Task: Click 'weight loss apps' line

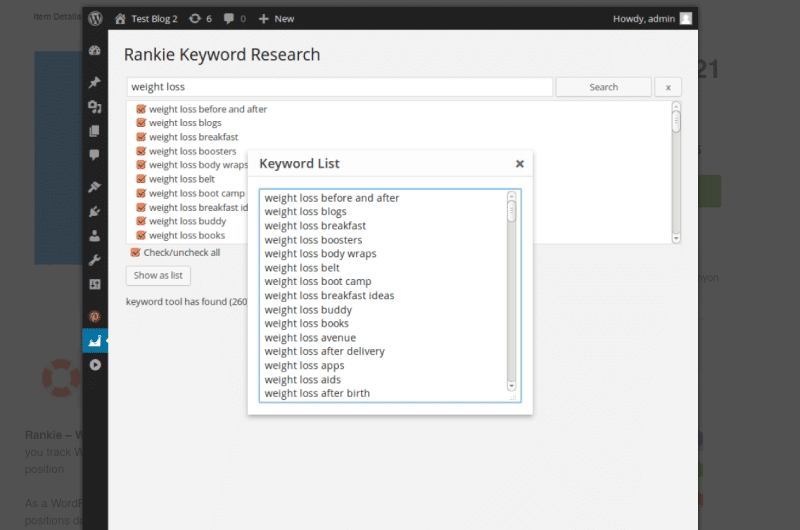Action: pyautogui.click(x=304, y=366)
